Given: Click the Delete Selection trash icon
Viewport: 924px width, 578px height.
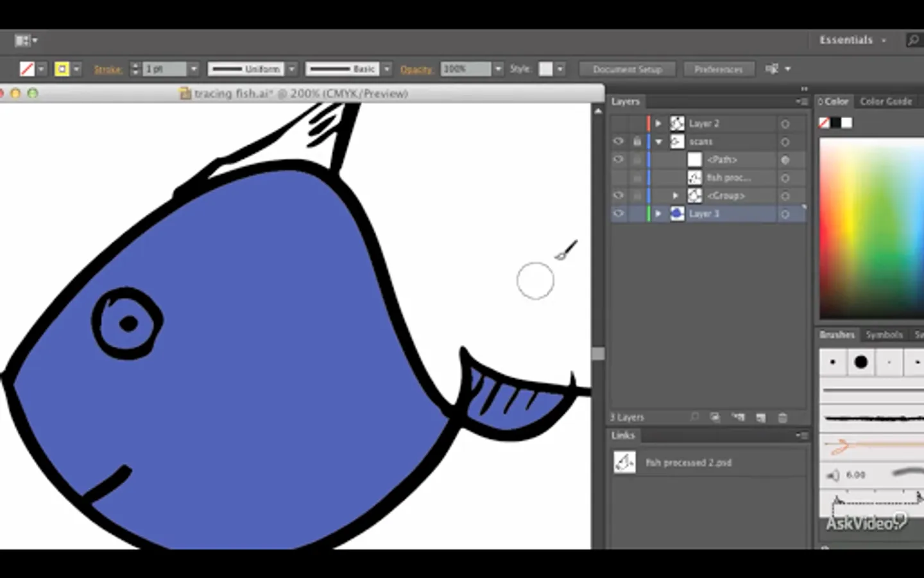Looking at the screenshot, I should tap(783, 417).
